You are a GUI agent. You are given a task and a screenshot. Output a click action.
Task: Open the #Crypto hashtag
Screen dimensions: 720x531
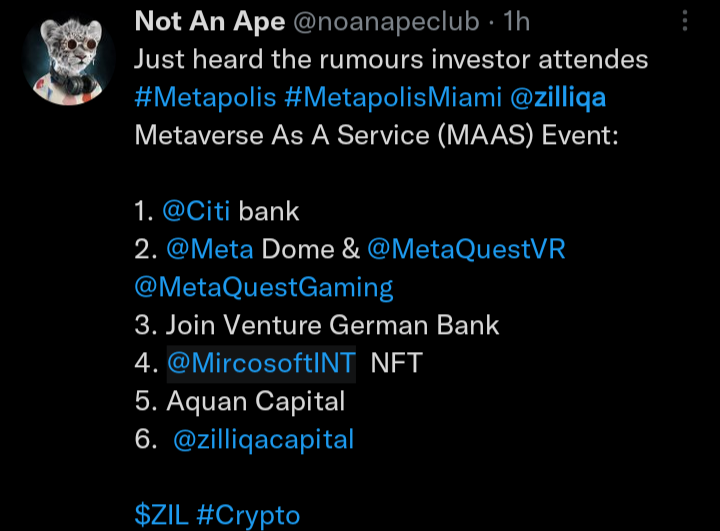coord(248,515)
